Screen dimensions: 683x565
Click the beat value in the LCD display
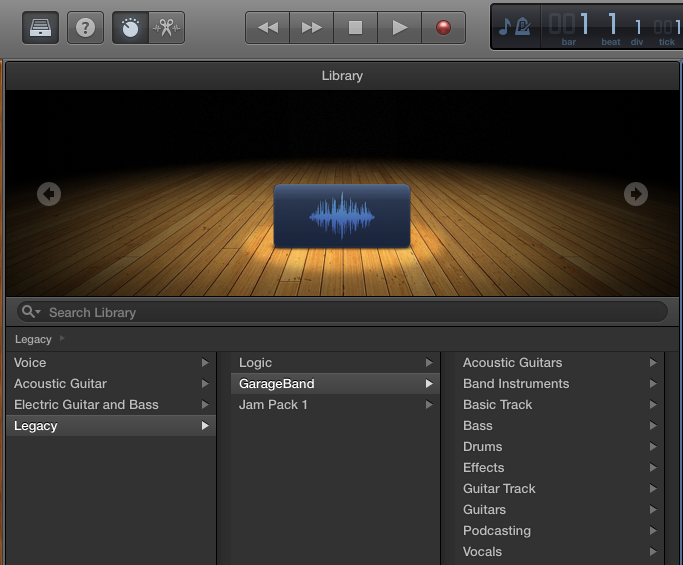(612, 24)
